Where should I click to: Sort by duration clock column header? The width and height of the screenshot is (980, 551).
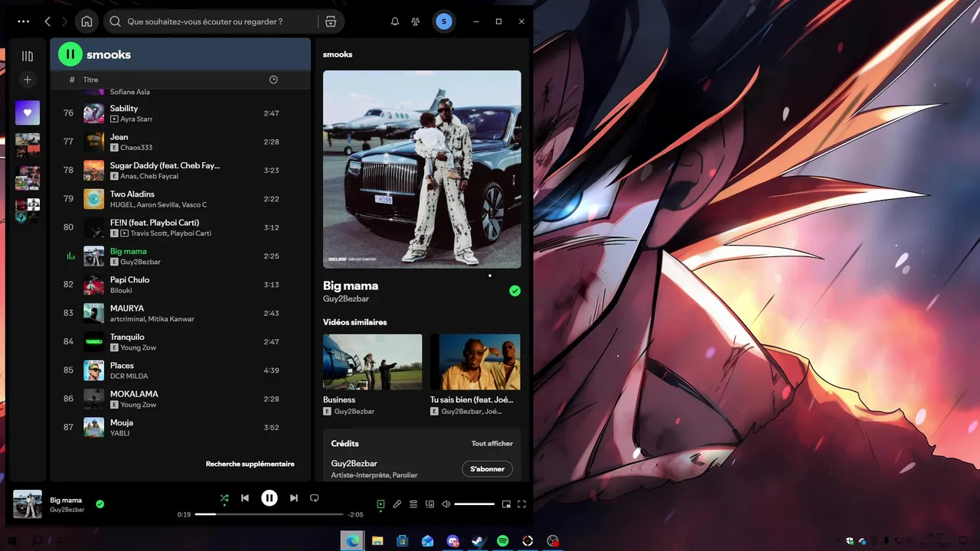pos(273,80)
